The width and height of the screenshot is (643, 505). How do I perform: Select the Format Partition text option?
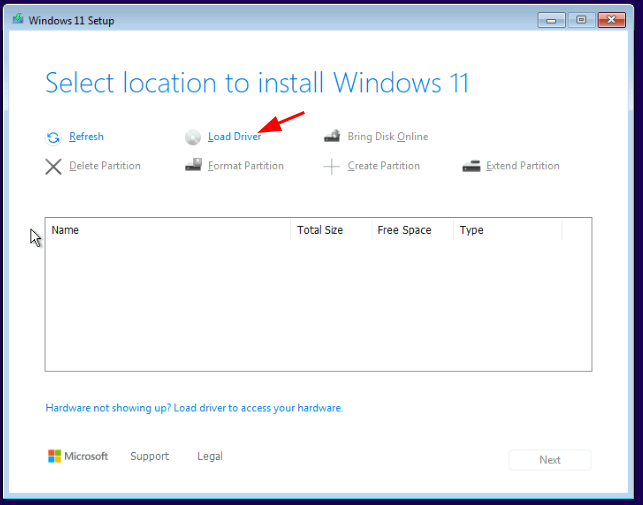tap(246, 166)
